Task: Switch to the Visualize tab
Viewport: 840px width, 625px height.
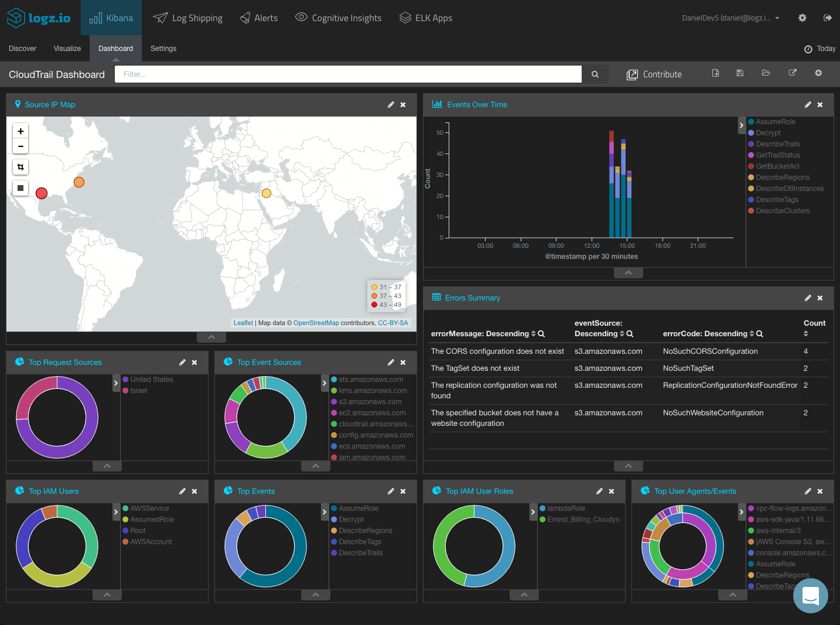Action: (x=67, y=49)
